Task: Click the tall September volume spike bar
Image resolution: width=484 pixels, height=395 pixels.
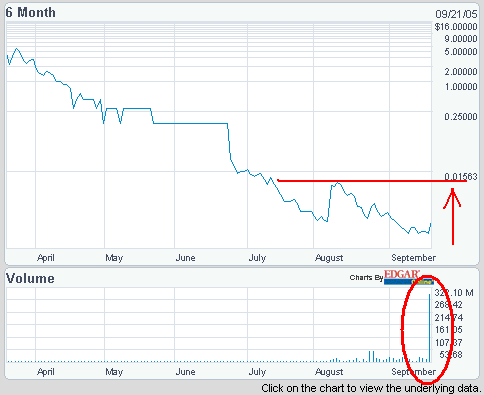Action: (429, 328)
